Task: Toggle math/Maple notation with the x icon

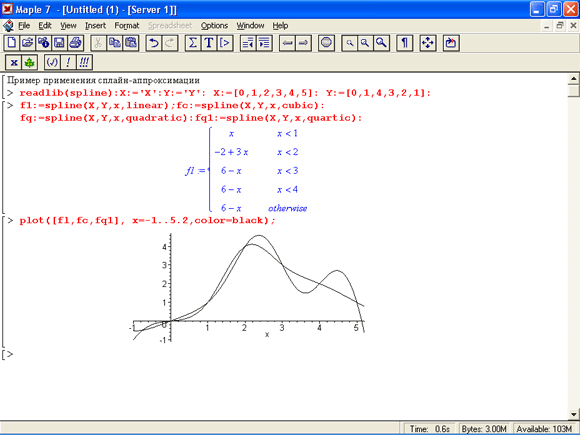Action: (14, 62)
